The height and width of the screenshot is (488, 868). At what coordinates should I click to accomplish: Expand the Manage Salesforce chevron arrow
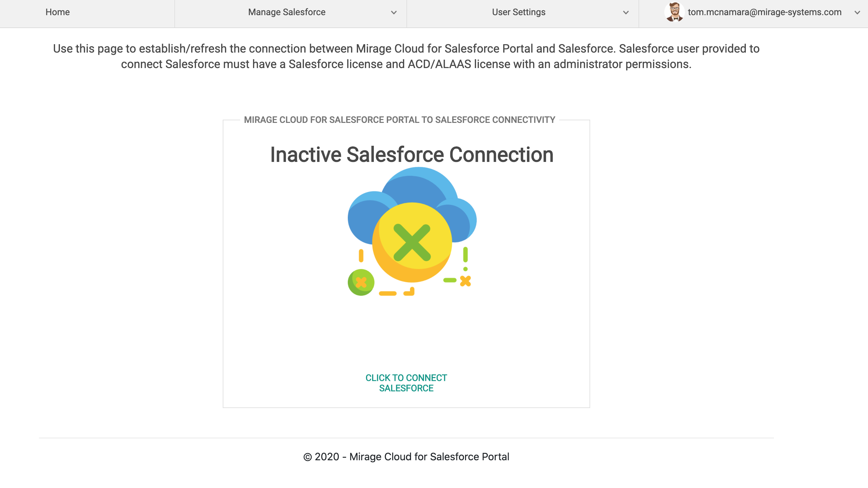[x=394, y=13]
